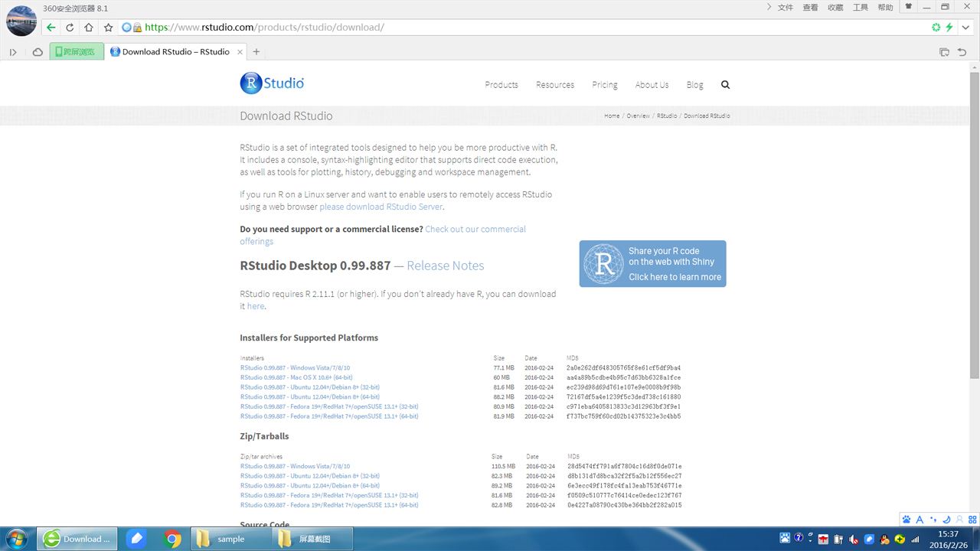Click the green lightning speed mode icon
This screenshot has height=551, width=980.
(x=949, y=28)
